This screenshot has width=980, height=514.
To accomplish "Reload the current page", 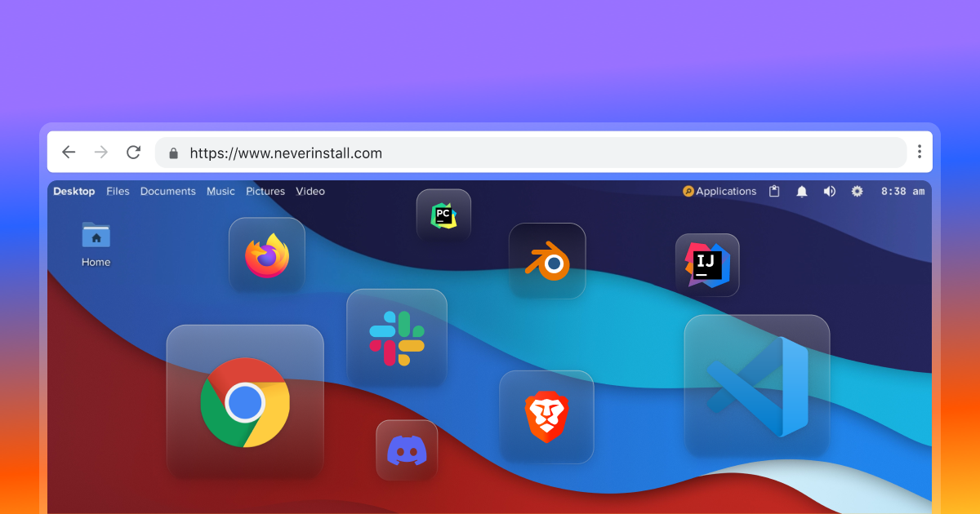I will [x=134, y=153].
